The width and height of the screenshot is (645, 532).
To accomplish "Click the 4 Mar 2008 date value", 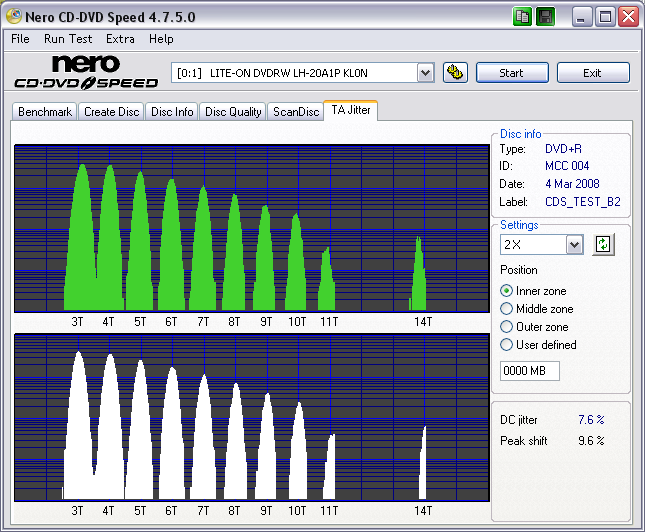I will 572,184.
